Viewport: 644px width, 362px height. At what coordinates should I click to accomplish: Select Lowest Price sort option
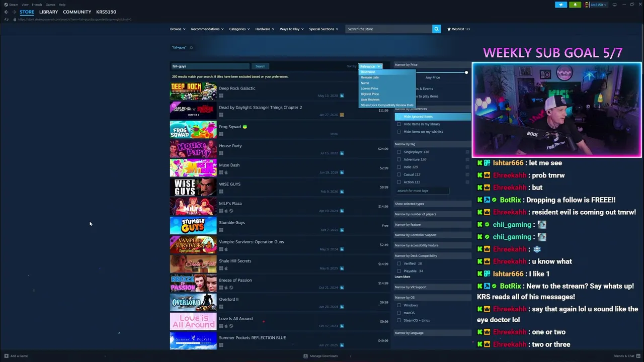(369, 88)
